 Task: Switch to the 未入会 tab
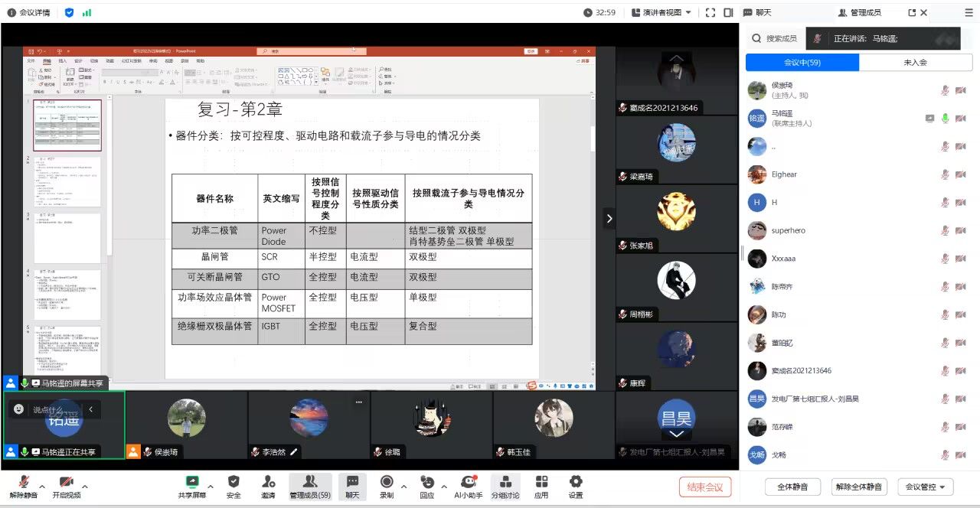[x=915, y=63]
